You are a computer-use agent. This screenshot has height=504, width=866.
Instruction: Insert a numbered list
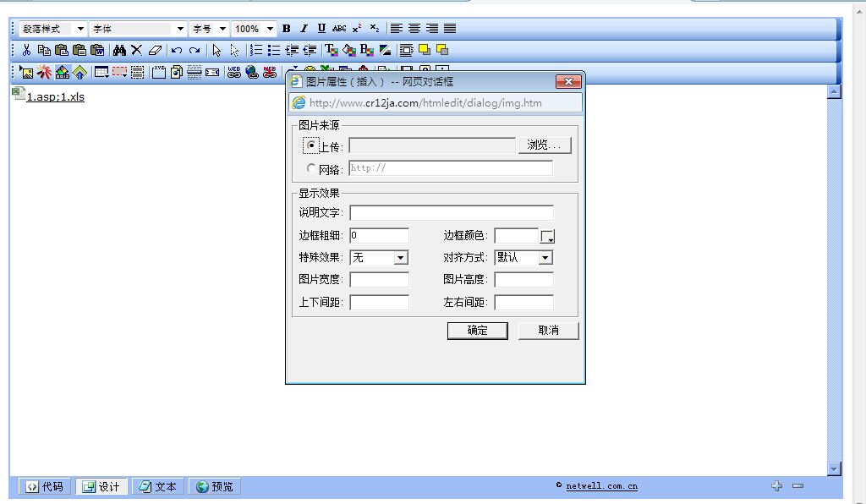pyautogui.click(x=256, y=50)
